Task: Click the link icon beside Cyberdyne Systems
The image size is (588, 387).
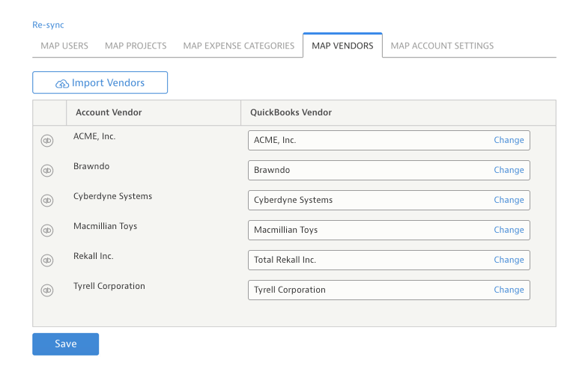Action: pyautogui.click(x=46, y=201)
